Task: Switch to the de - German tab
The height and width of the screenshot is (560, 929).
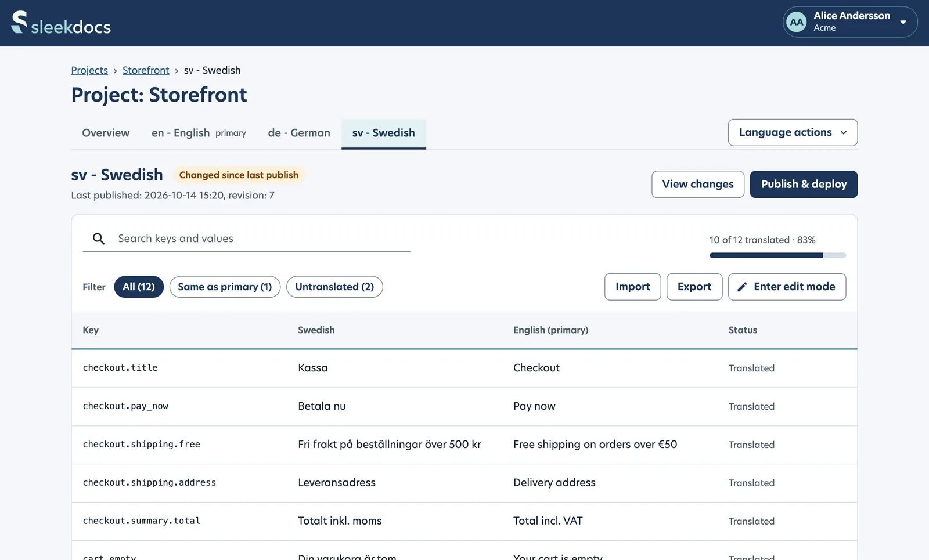Action: [299, 133]
